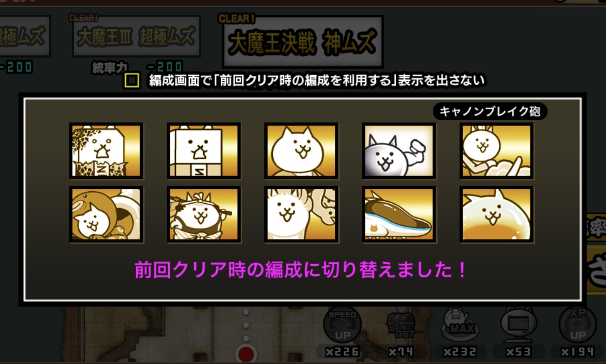Switch to 大魔王III 超極ムズ stage

coord(137,36)
